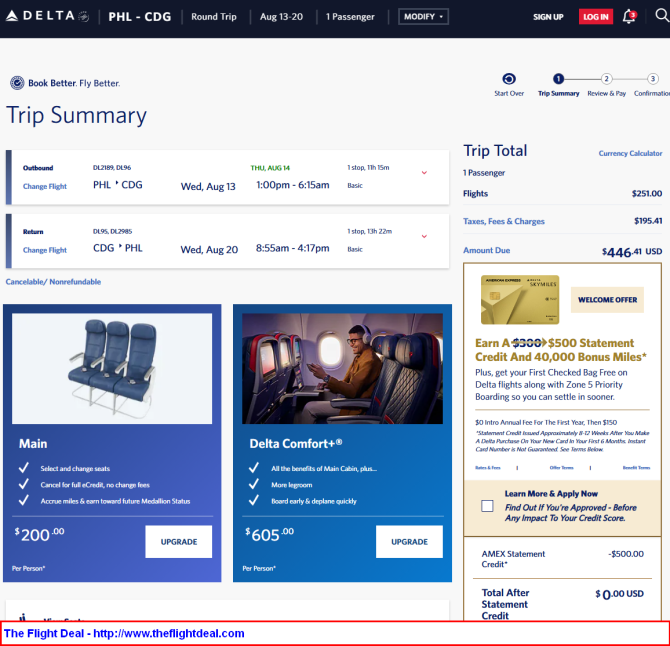The width and height of the screenshot is (670, 646).
Task: Open the notifications bell icon
Action: (x=629, y=17)
